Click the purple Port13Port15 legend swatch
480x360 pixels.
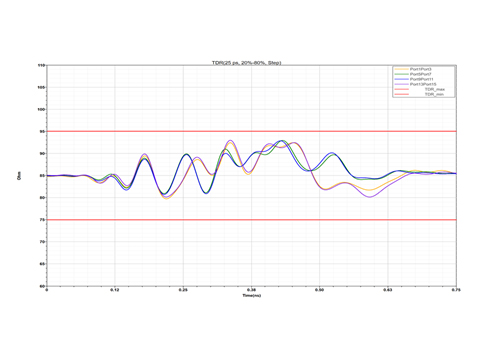click(401, 84)
